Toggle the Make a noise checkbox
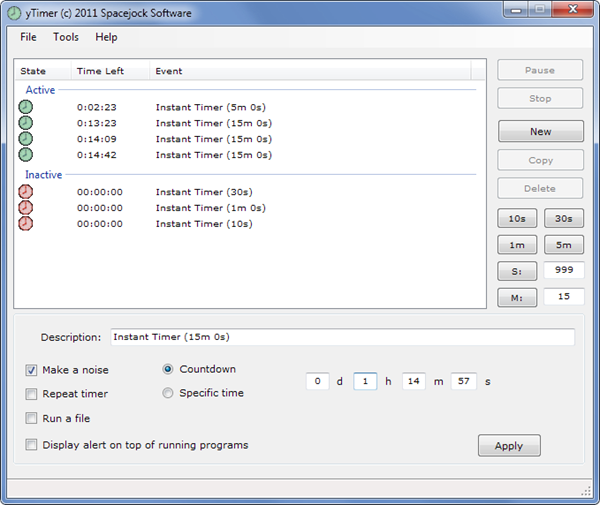 tap(31, 370)
